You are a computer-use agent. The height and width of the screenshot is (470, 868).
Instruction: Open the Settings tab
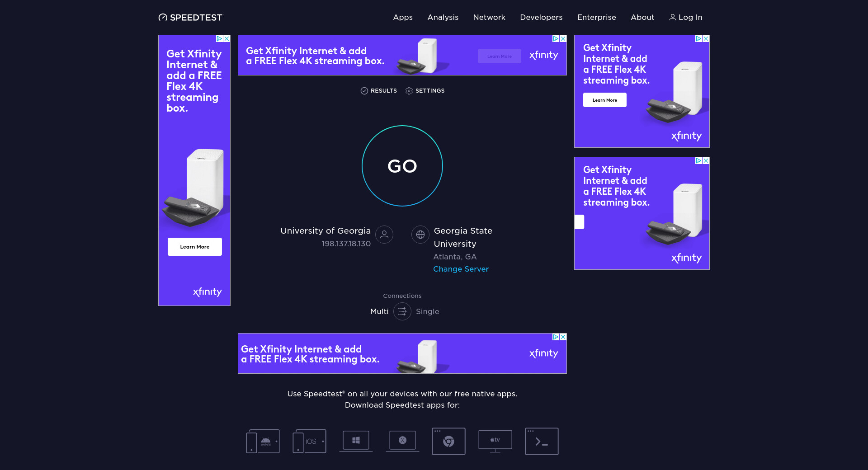[x=425, y=91]
